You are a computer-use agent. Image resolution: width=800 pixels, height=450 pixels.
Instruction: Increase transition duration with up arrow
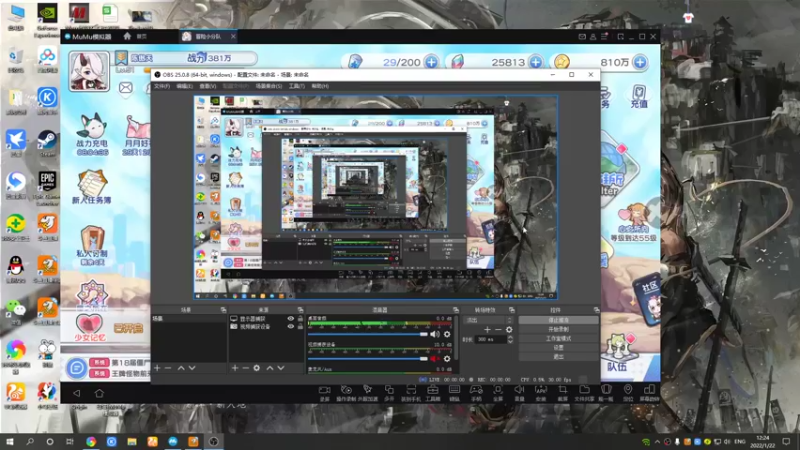(510, 337)
